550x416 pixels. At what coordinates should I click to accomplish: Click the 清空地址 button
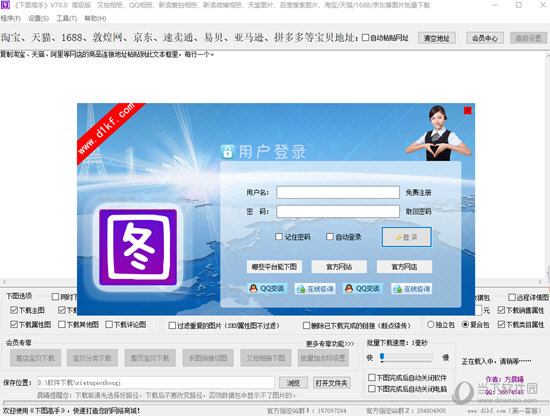pos(437,38)
